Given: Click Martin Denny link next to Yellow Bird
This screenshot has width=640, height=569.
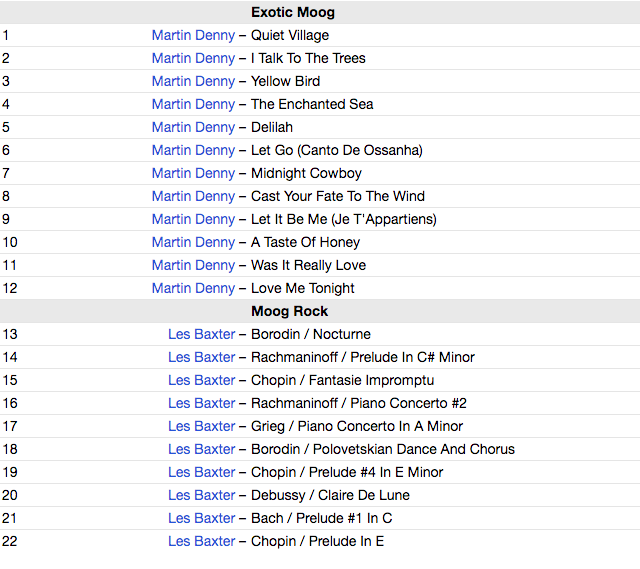Looking at the screenshot, I should point(193,81).
